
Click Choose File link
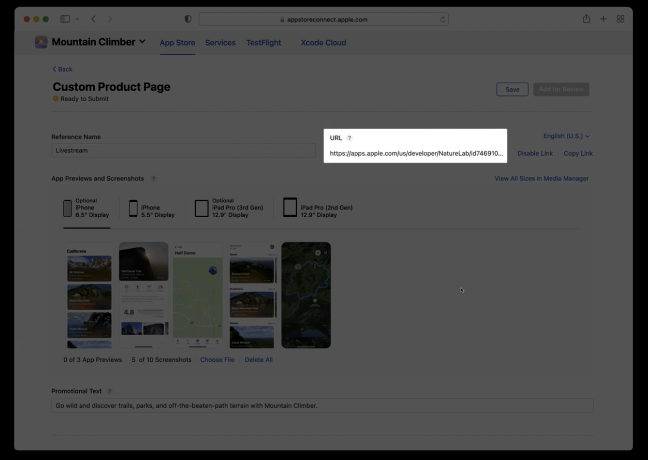coord(217,360)
